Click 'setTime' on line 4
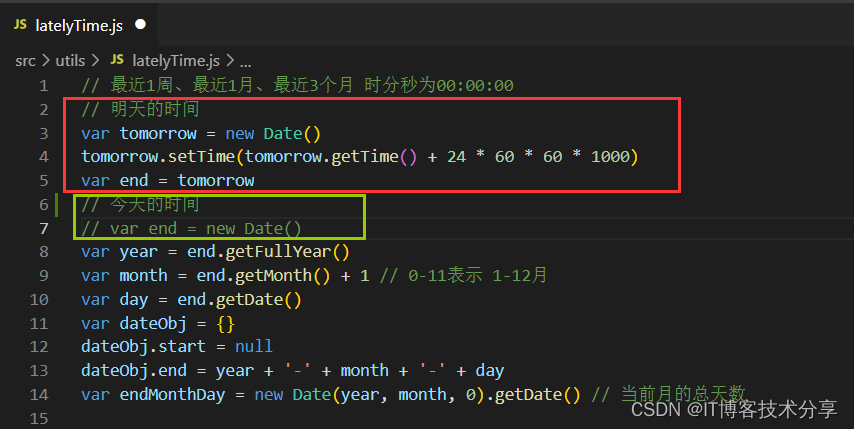 tap(201, 157)
